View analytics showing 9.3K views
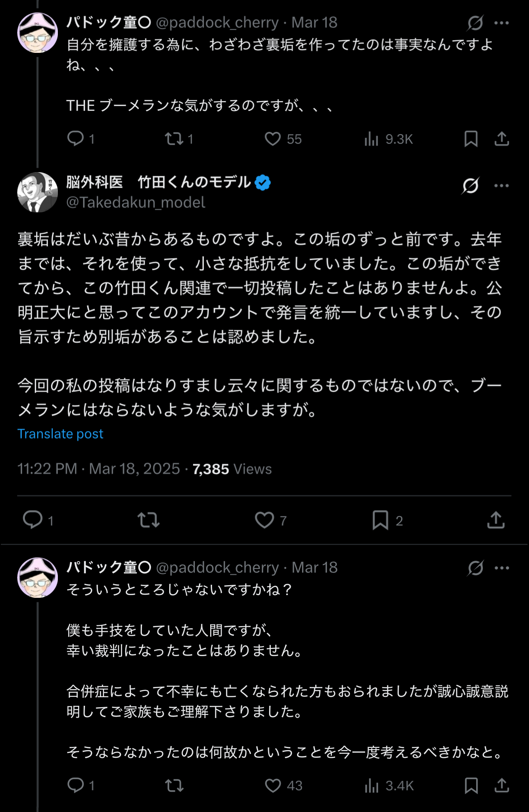 [371, 139]
